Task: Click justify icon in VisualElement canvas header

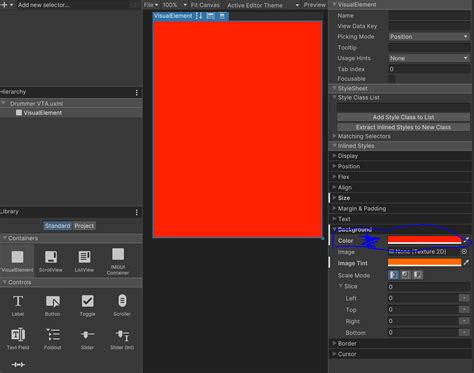Action: point(222,16)
